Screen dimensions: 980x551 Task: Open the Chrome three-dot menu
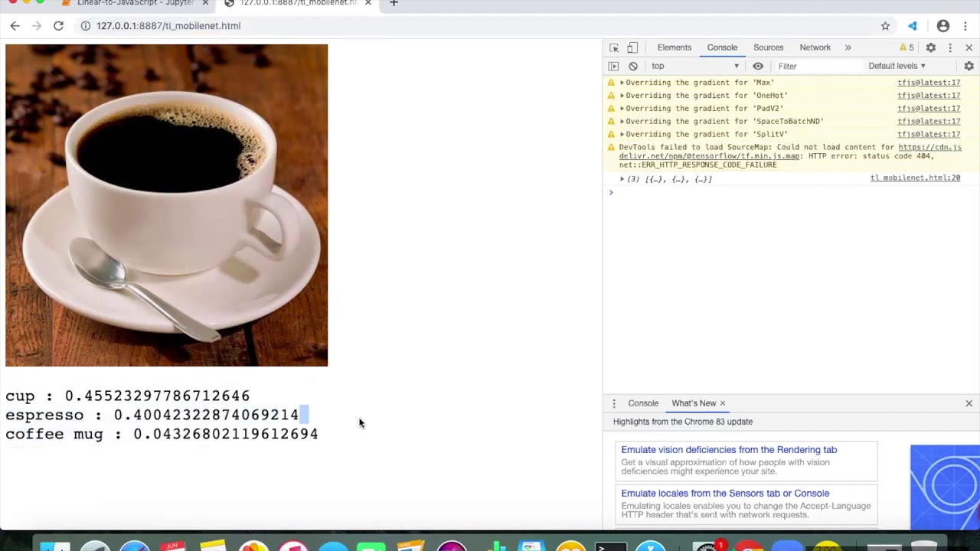(x=966, y=26)
